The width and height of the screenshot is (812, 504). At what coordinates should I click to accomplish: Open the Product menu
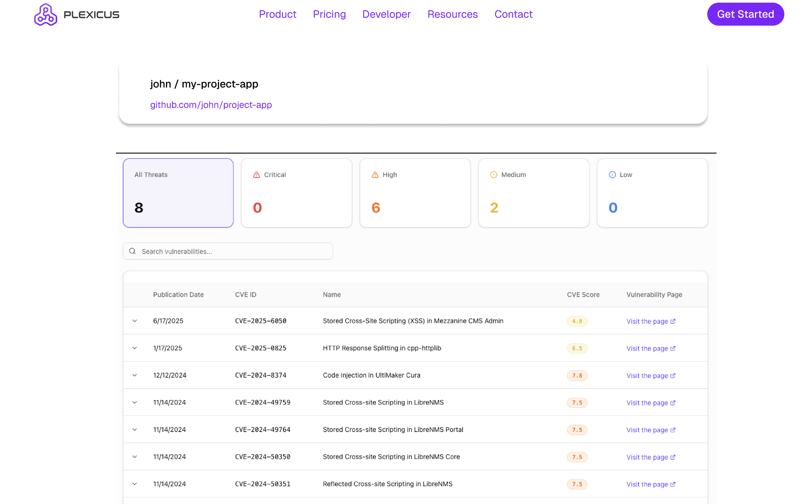[x=277, y=14]
